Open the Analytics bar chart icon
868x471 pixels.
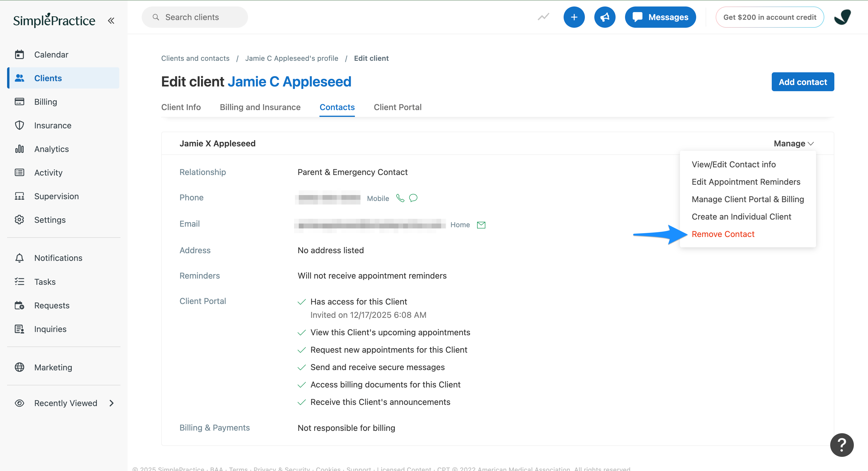[19, 149]
